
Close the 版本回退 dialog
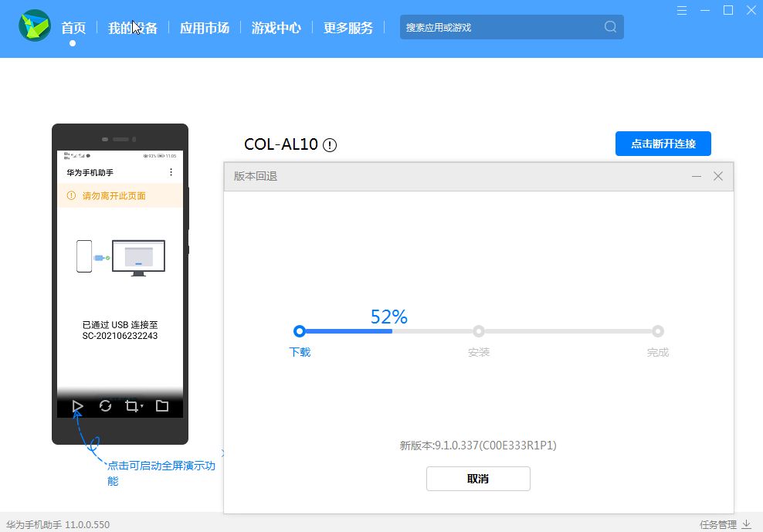pyautogui.click(x=717, y=176)
